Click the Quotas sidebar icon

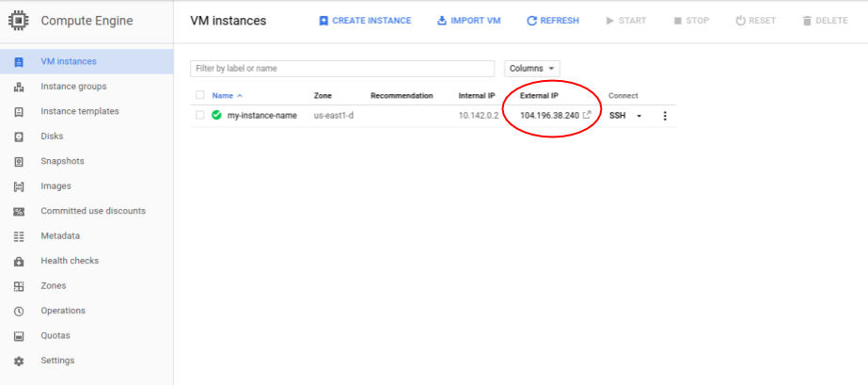(19, 336)
